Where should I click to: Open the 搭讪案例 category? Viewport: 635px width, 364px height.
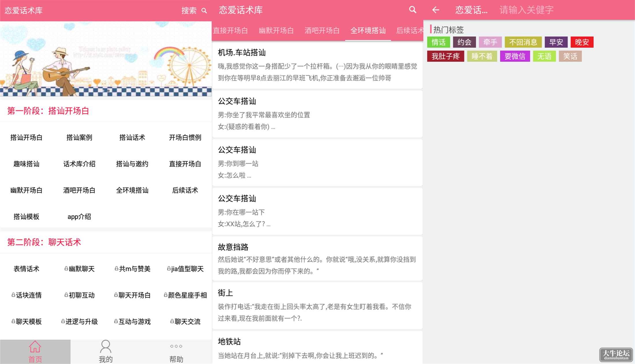[79, 137]
